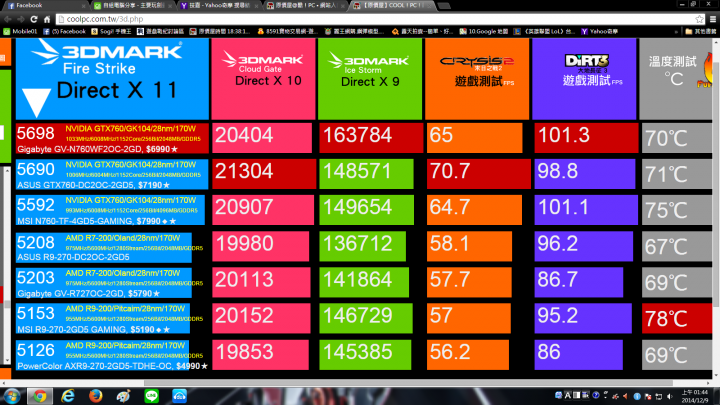
Task: Click Ice Storm score 163784
Action: 371,138
